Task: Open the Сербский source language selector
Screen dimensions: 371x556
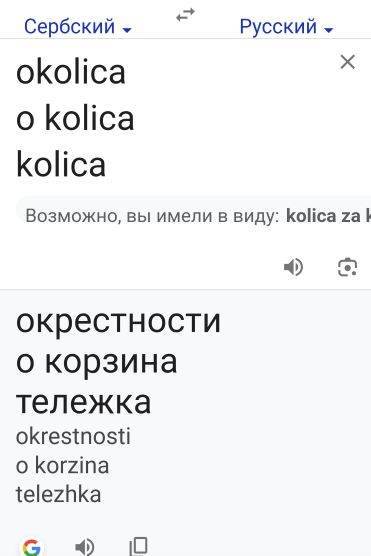Action: [77, 27]
